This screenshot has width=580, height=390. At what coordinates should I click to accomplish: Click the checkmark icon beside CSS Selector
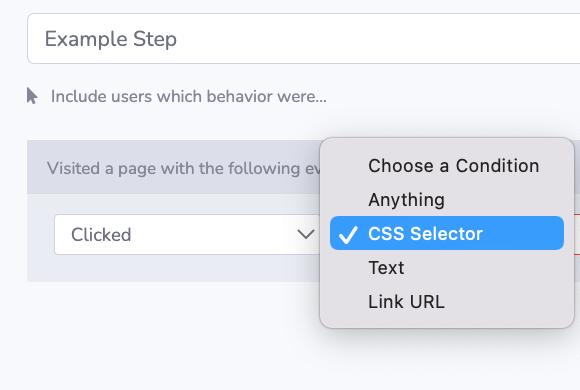pos(348,234)
